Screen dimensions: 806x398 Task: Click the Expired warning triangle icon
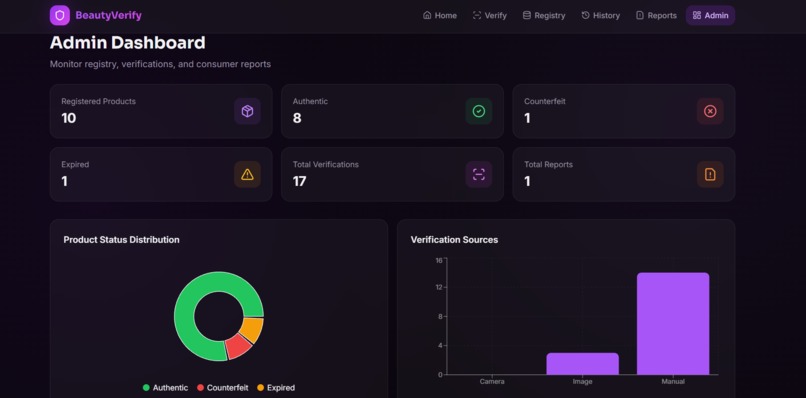(x=247, y=174)
